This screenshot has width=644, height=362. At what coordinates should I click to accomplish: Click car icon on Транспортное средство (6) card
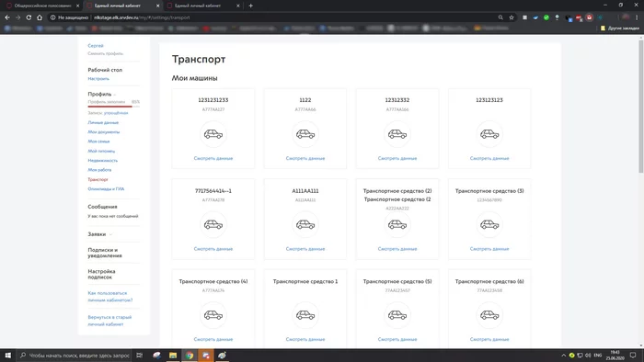pyautogui.click(x=489, y=315)
